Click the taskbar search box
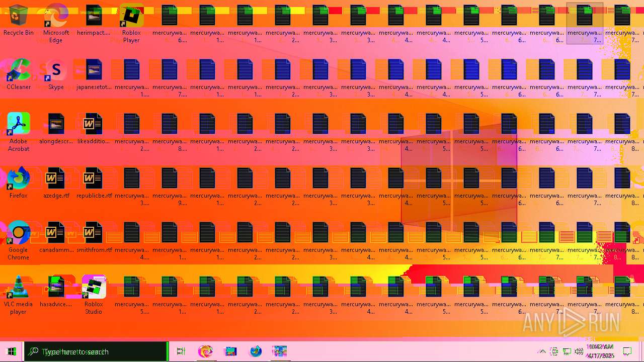This screenshot has height=362, width=644. coord(96,351)
